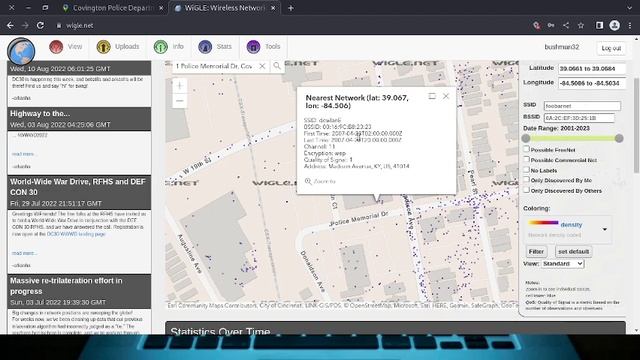The image size is (640, 360).
Task: Go back in browser
Action: 10,25
